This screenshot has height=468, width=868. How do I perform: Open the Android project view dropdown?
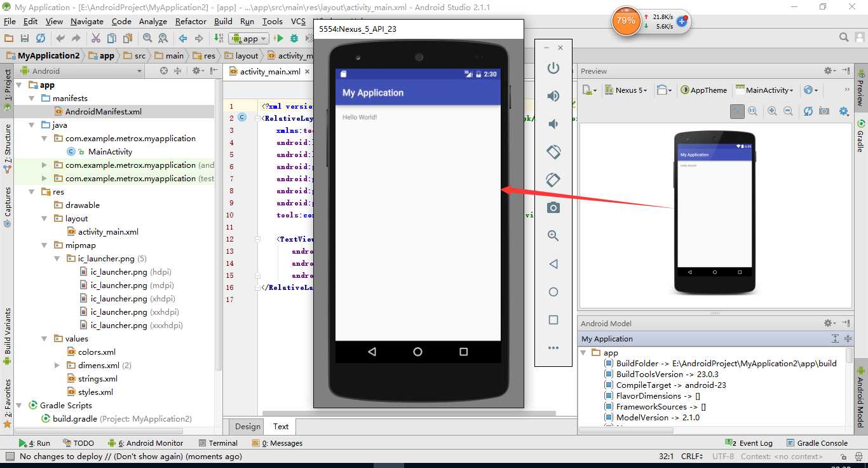point(83,71)
